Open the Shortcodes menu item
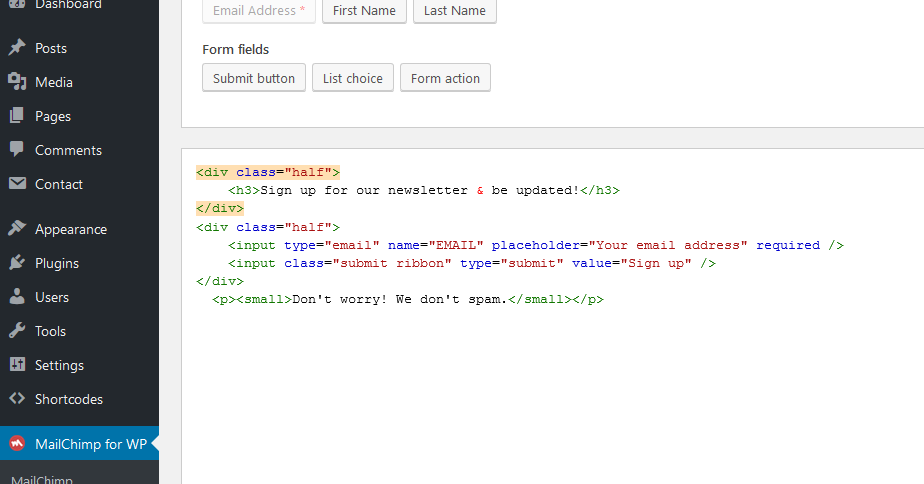The width and height of the screenshot is (924, 484). click(x=68, y=399)
